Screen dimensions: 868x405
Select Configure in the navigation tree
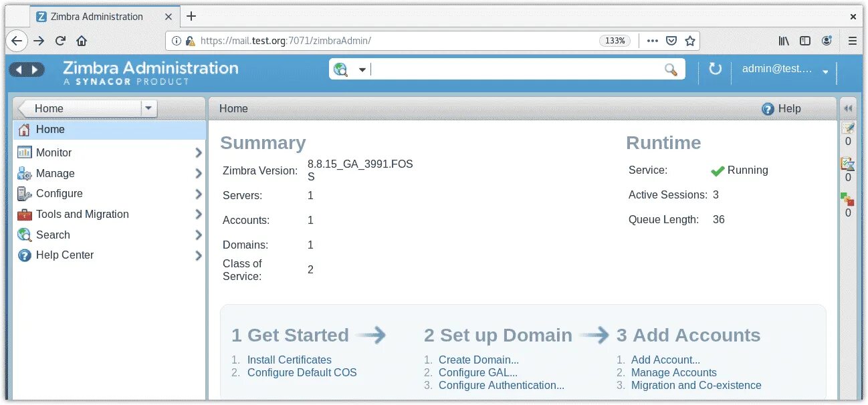(x=109, y=194)
